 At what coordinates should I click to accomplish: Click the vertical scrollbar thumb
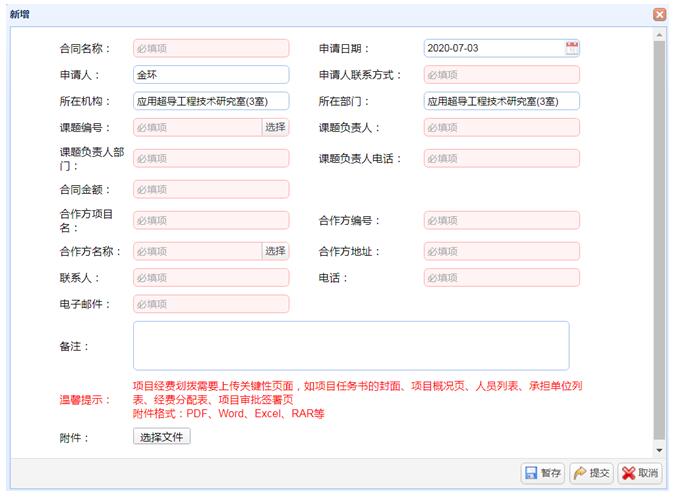click(659, 240)
